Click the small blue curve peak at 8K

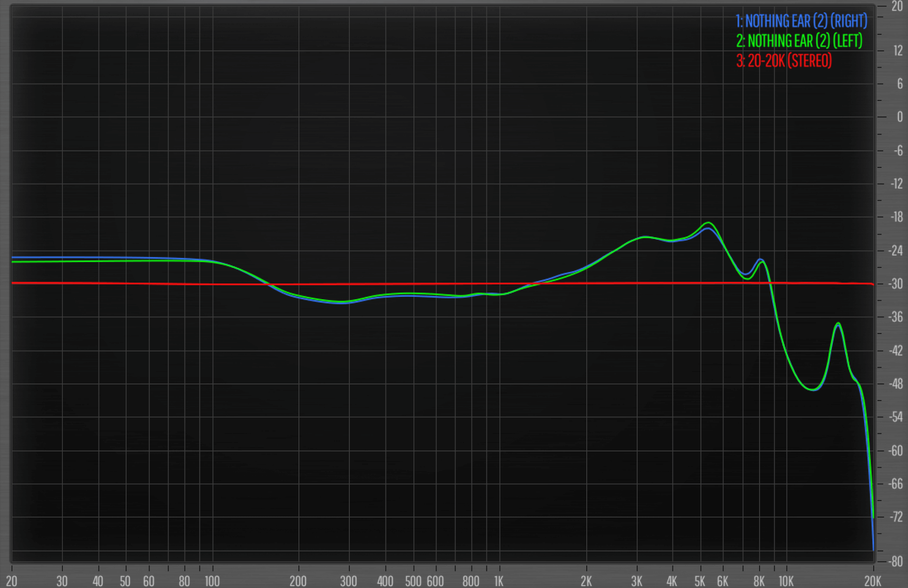760,259
